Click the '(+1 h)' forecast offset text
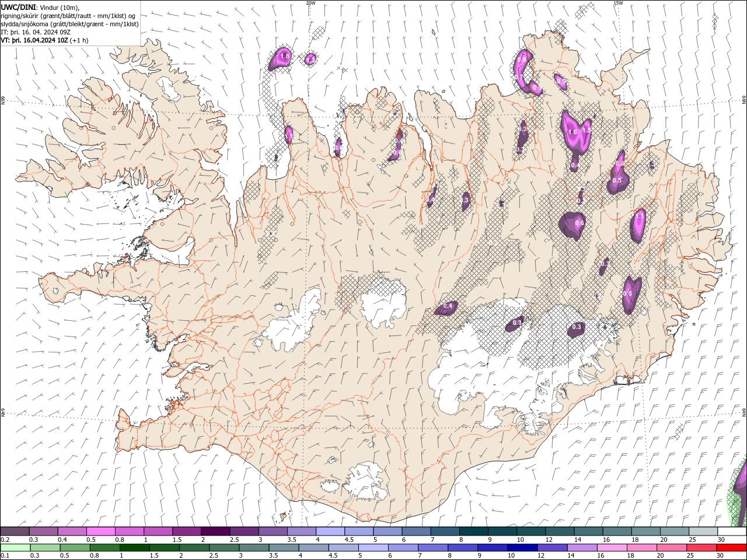This screenshot has width=747, height=560. tap(79, 40)
